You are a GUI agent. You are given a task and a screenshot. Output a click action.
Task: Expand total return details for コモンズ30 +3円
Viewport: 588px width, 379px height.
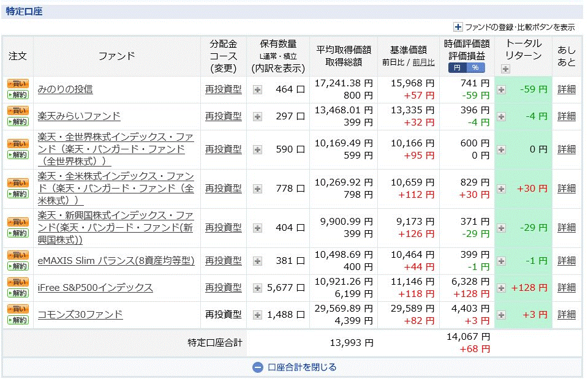(502, 315)
